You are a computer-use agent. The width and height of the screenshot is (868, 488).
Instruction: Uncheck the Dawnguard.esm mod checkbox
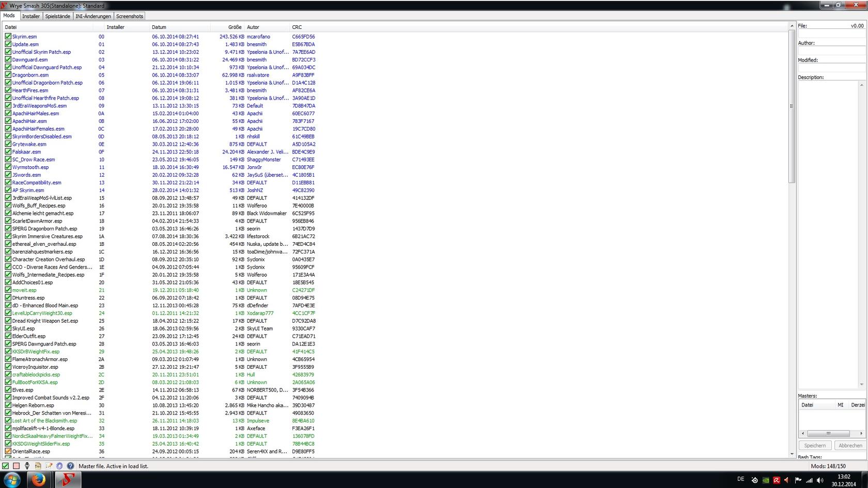tap(8, 59)
